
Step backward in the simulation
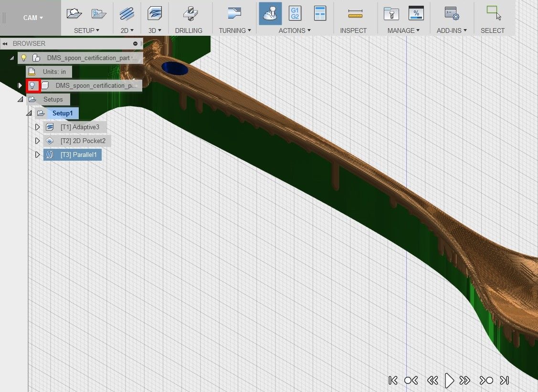[433, 381]
